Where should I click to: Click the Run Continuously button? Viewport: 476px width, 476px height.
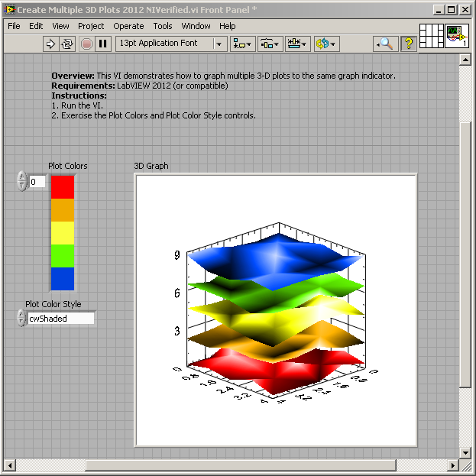click(x=67, y=44)
